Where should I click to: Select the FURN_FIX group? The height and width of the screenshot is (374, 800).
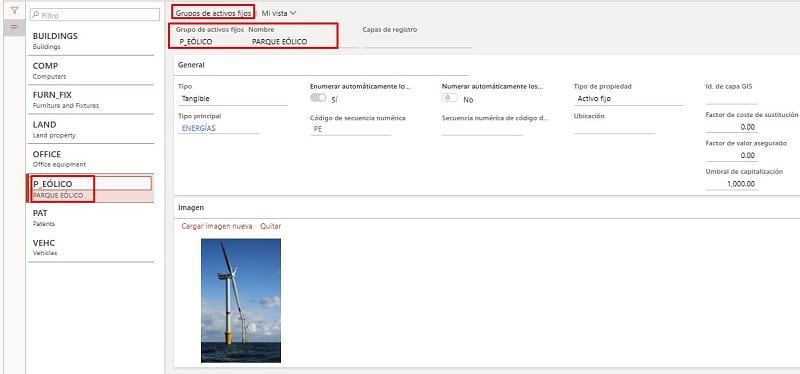(x=91, y=100)
